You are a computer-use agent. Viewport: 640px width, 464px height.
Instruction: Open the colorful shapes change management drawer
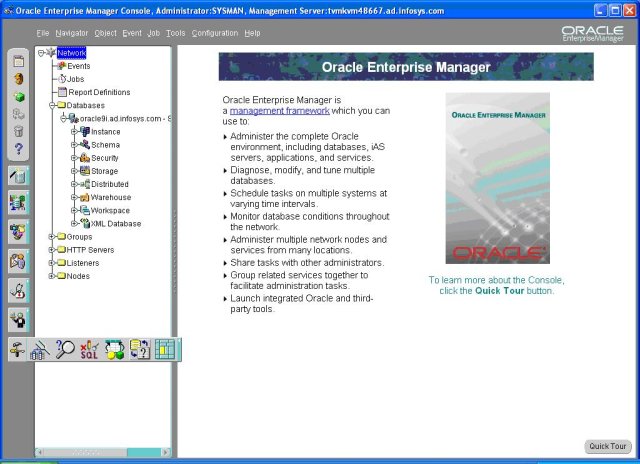point(18,232)
